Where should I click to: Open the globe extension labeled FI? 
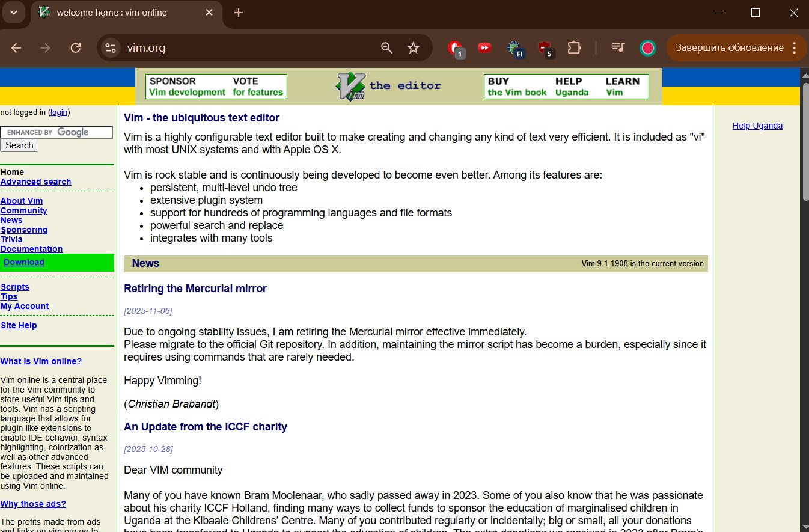pos(514,48)
